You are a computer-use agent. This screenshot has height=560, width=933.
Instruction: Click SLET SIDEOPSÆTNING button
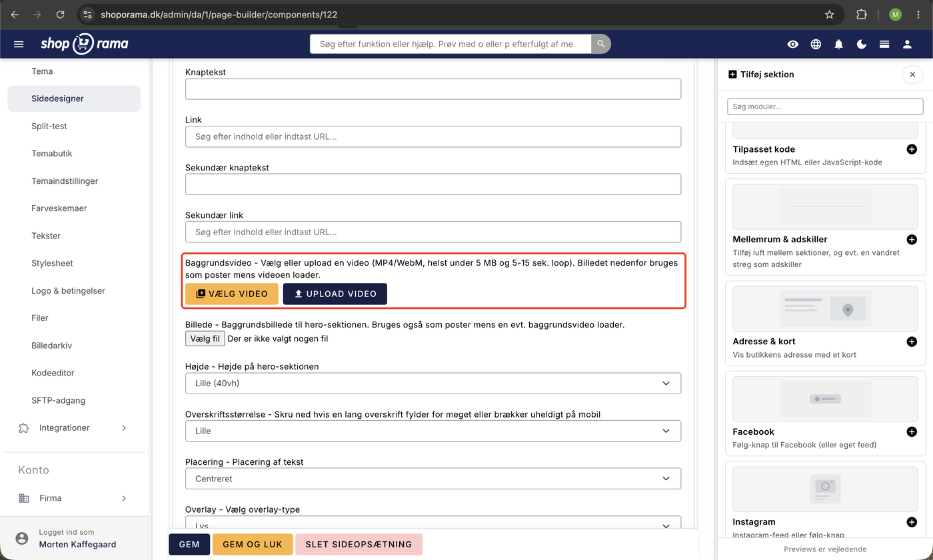359,544
